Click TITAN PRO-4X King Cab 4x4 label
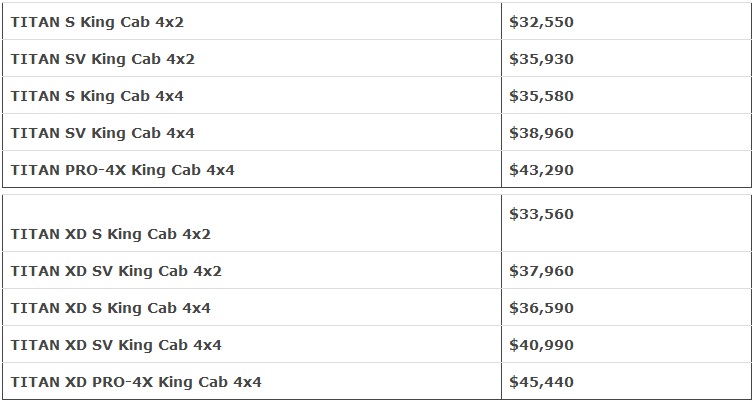Image resolution: width=754 pixels, height=401 pixels. [122, 170]
